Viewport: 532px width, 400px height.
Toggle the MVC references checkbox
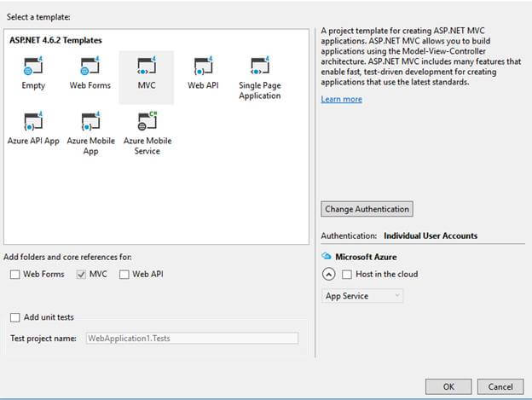pos(82,275)
